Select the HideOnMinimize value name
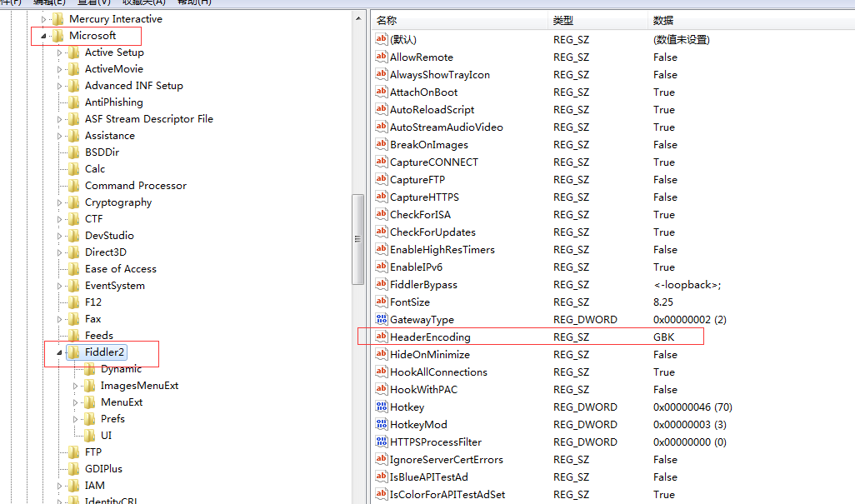Viewport: 855px width, 504px height. click(430, 355)
